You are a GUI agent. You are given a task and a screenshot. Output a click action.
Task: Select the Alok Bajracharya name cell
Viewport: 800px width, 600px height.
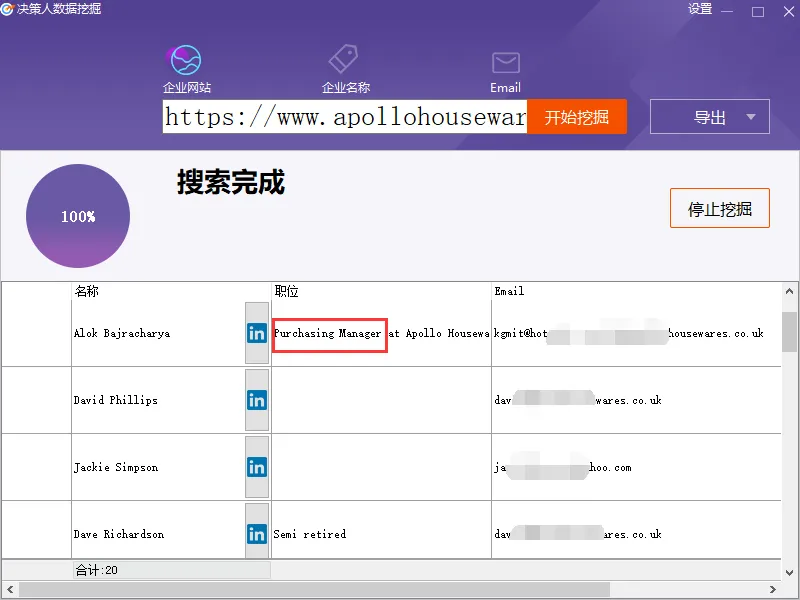[158, 333]
